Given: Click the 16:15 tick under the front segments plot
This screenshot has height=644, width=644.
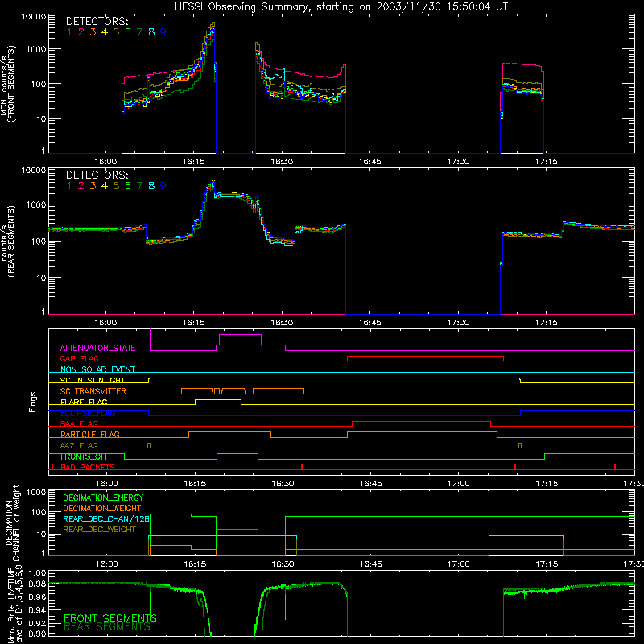Looking at the screenshot, I should click(x=194, y=162).
